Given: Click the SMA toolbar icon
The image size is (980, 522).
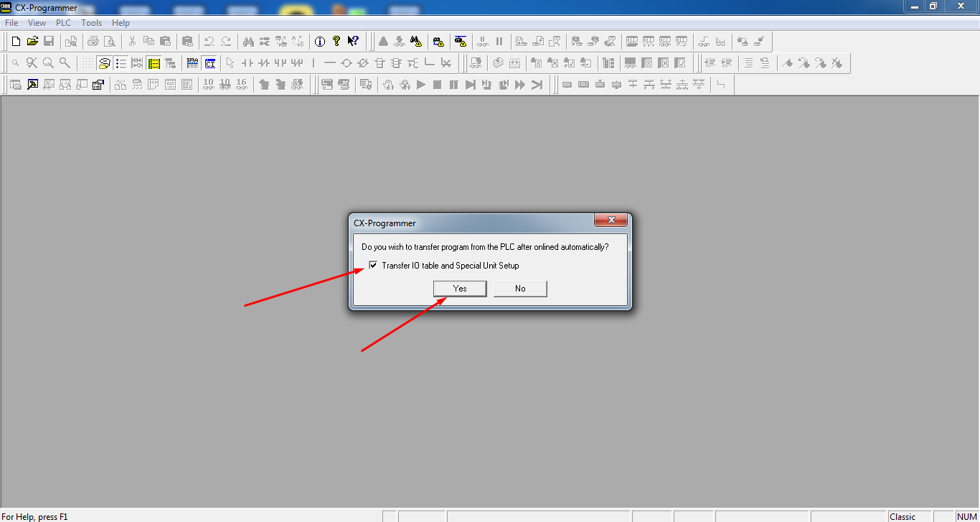Looking at the screenshot, I should tap(192, 63).
